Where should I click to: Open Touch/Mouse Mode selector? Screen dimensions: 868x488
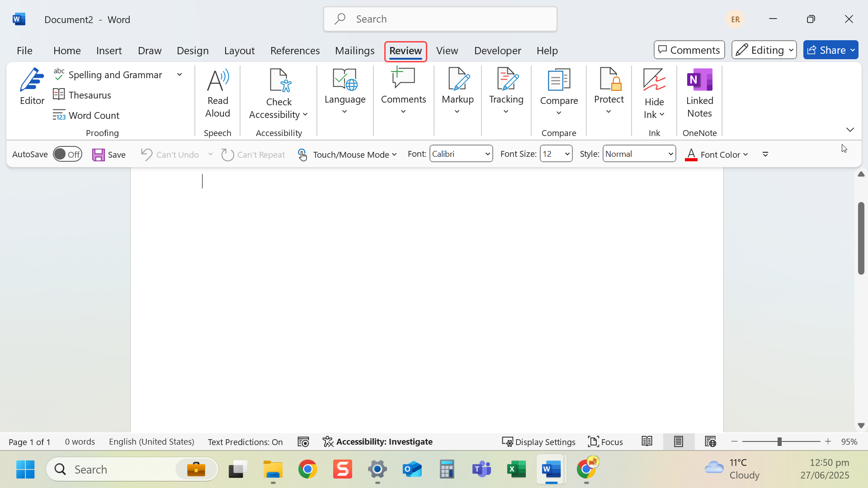[347, 155]
